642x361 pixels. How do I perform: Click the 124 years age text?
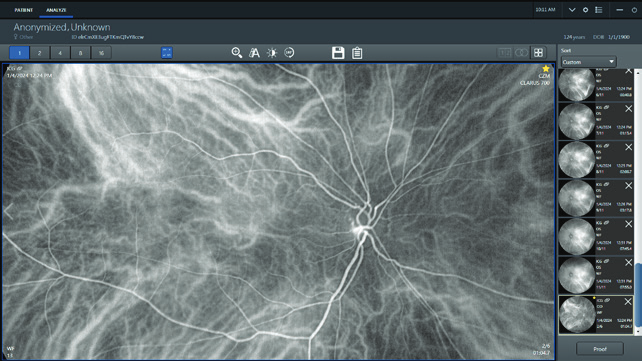(574, 37)
